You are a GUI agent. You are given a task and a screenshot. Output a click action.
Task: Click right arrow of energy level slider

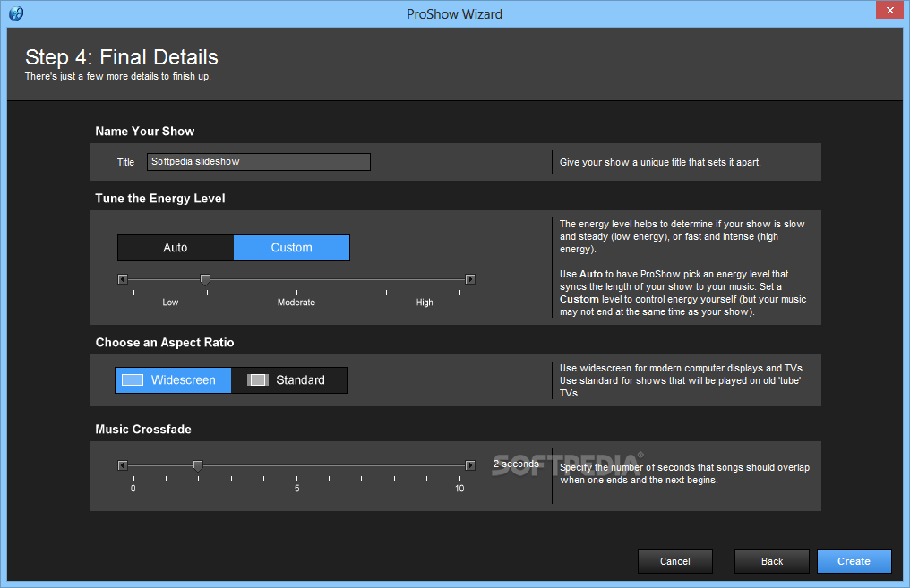470,279
